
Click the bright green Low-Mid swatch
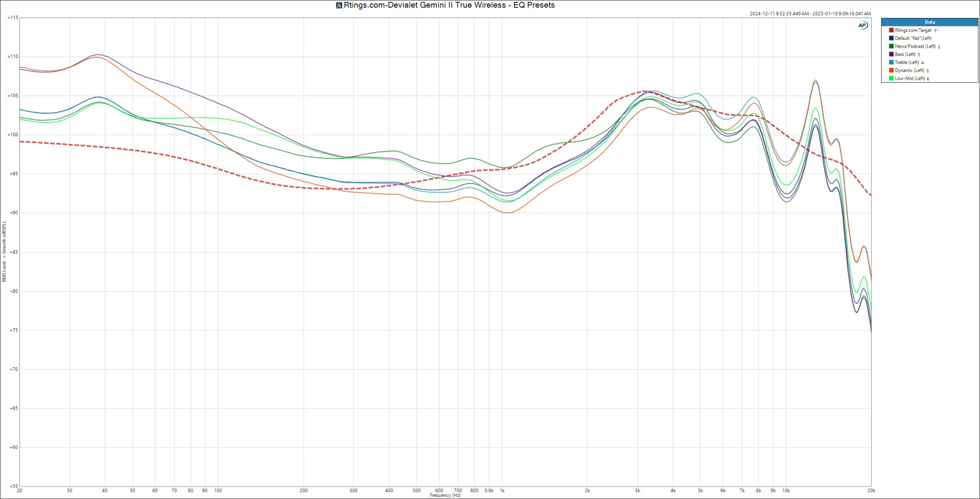[891, 78]
